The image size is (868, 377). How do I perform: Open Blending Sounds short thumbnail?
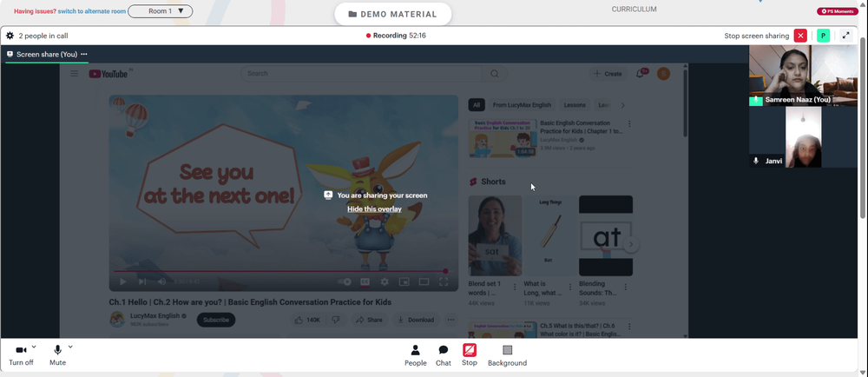(606, 235)
